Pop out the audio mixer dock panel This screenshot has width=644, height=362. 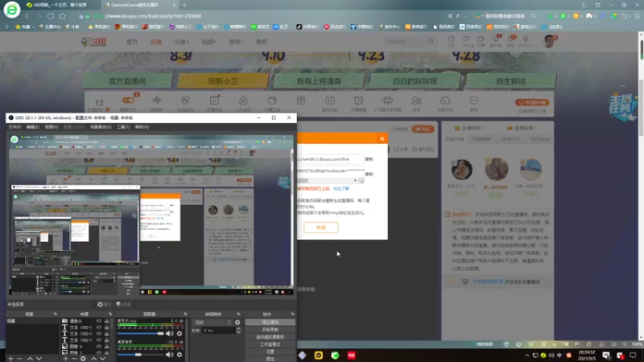[x=185, y=314]
